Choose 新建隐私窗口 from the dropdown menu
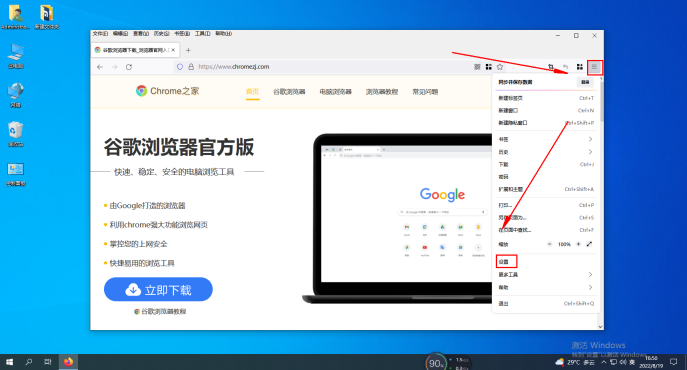Viewport: 687px width, 370px height. [546, 123]
